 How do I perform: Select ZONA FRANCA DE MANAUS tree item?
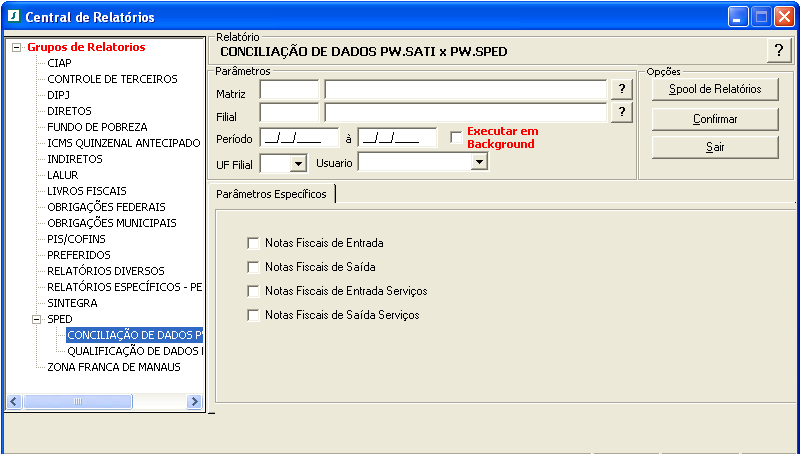pyautogui.click(x=113, y=367)
